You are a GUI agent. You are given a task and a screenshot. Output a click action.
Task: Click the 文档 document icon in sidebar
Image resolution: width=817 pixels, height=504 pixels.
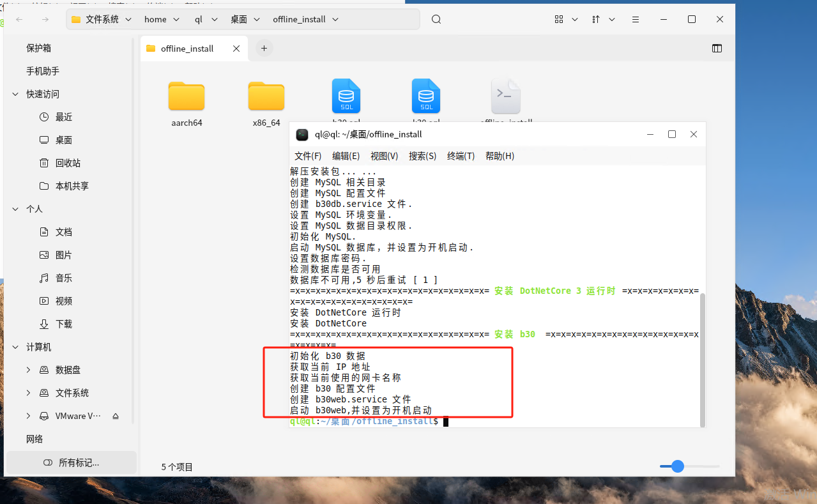pos(44,232)
